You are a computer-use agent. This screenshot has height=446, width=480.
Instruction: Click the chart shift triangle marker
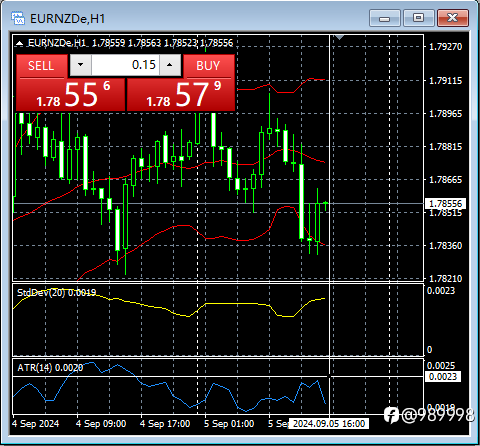pos(339,37)
